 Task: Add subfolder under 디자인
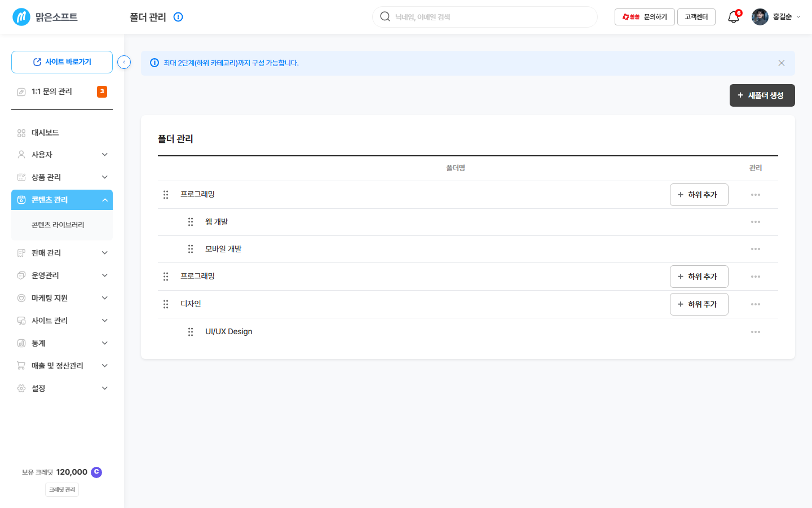coord(699,304)
